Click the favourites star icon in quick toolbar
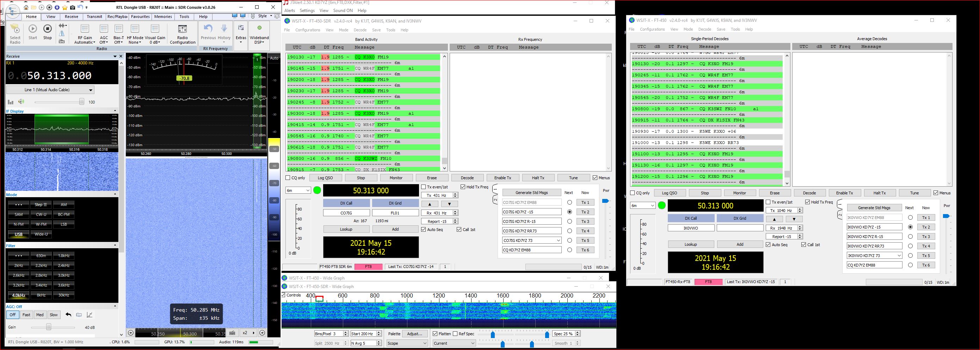980x350 pixels. pyautogui.click(x=65, y=7)
